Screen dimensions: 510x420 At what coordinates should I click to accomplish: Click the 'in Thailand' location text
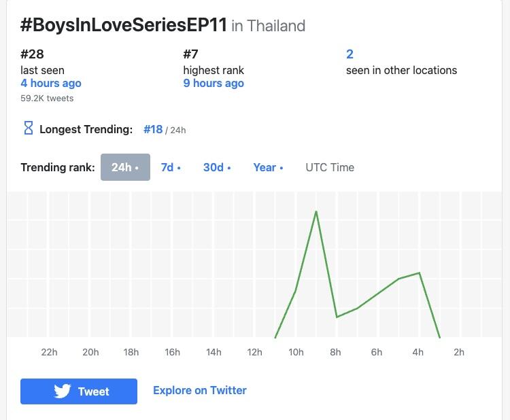268,26
